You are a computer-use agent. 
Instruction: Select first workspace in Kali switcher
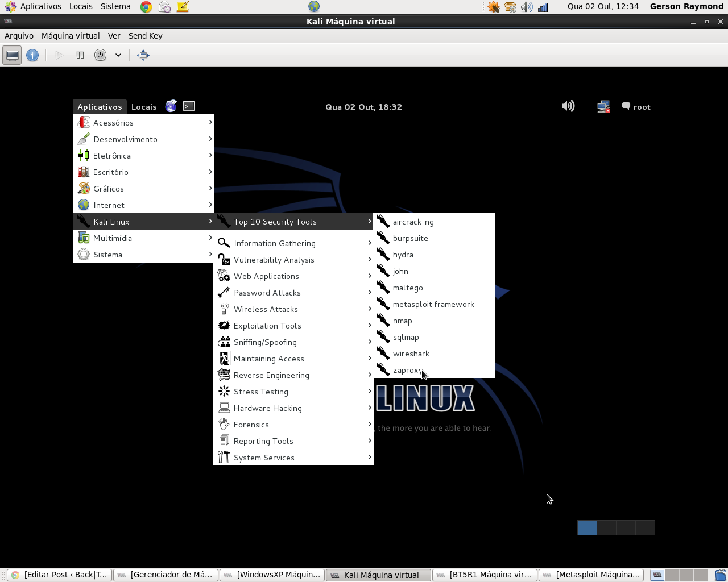coord(587,527)
